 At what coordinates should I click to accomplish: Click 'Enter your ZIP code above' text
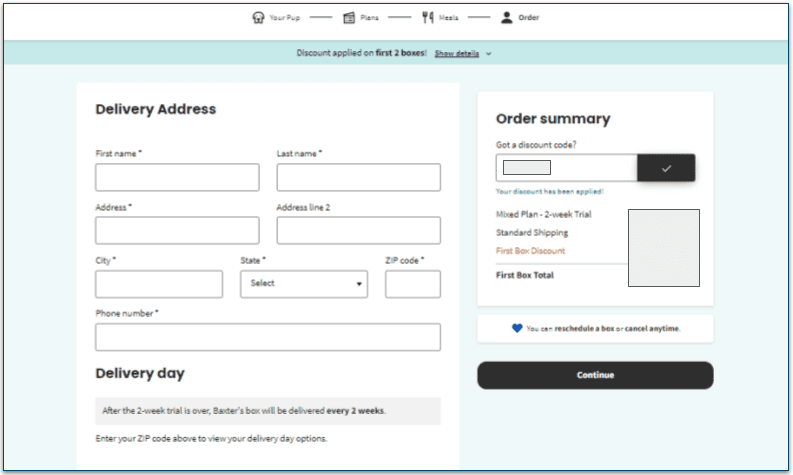[x=211, y=439]
